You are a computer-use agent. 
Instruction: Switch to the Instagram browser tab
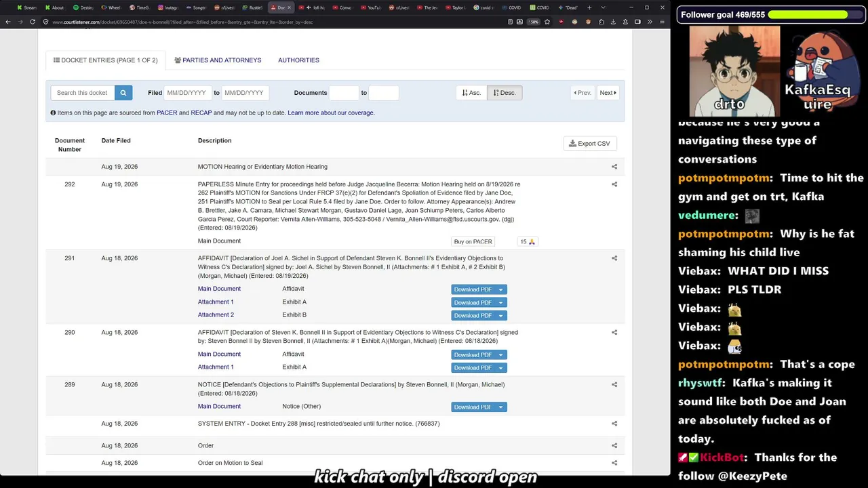click(170, 7)
